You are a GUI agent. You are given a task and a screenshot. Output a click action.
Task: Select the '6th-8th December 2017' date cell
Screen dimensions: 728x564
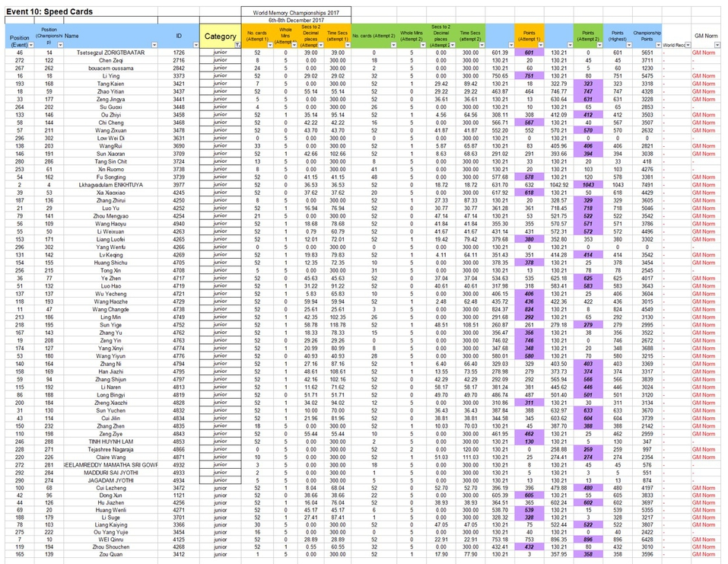296,21
